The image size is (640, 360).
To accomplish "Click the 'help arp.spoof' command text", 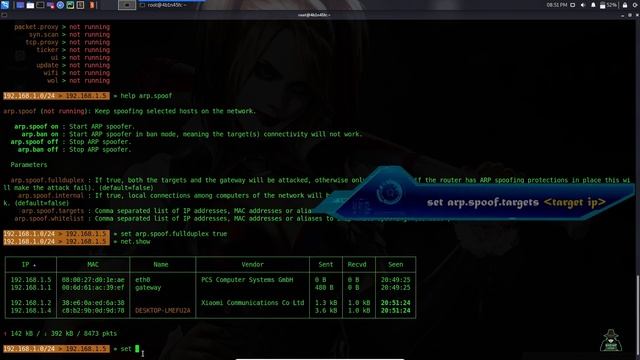I will tap(146, 96).
